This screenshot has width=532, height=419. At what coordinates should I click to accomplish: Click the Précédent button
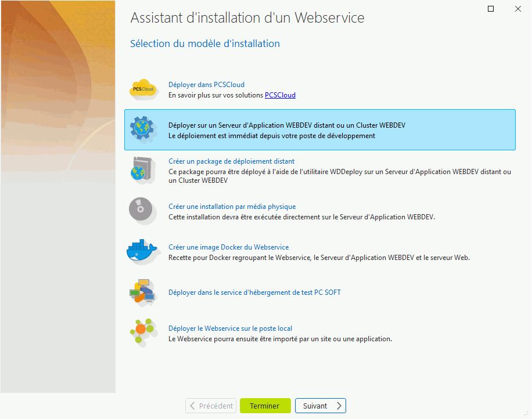pos(211,406)
